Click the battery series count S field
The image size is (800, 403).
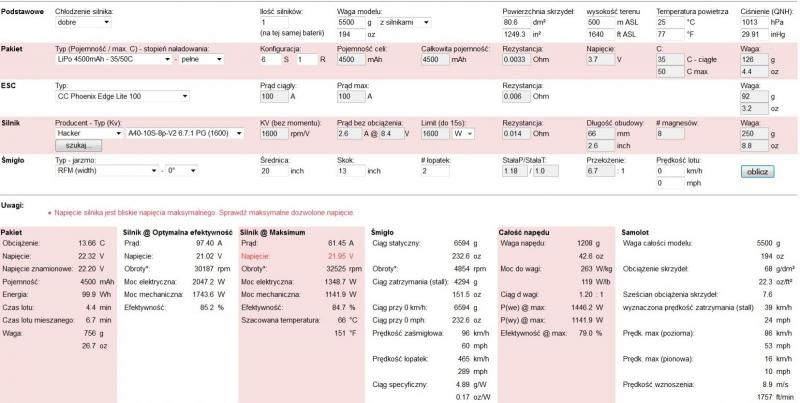268,60
